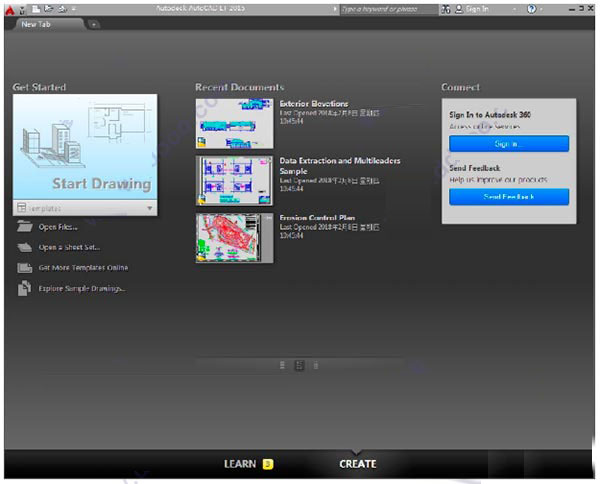The image size is (600, 484).
Task: Click the Erosion Control Plan title
Action: click(x=317, y=218)
